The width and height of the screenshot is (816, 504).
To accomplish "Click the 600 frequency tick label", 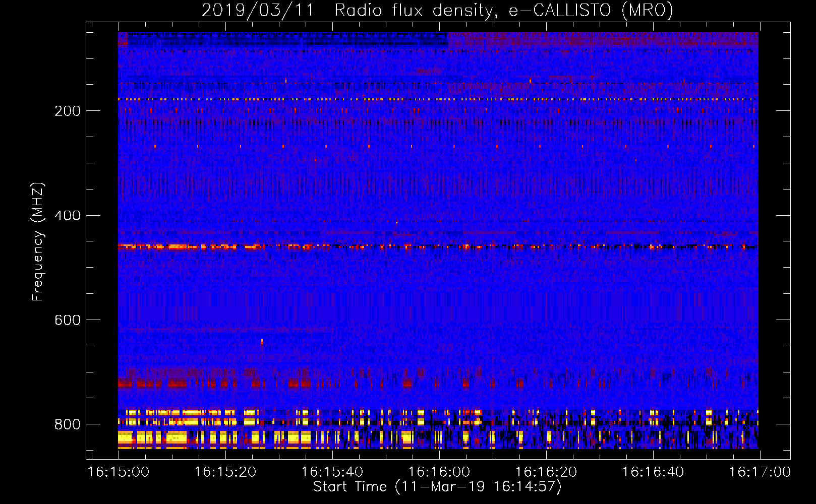I will click(x=68, y=321).
